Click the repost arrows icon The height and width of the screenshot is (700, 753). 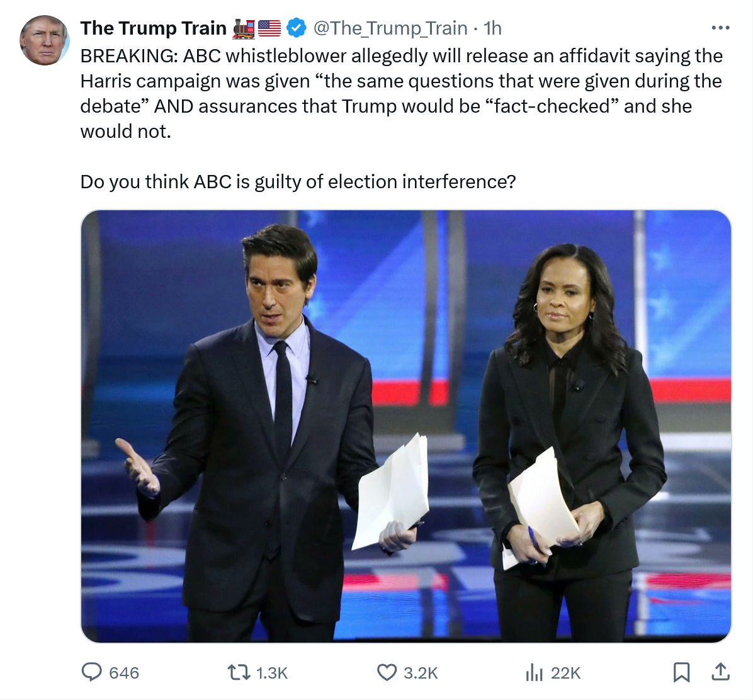tap(239, 672)
